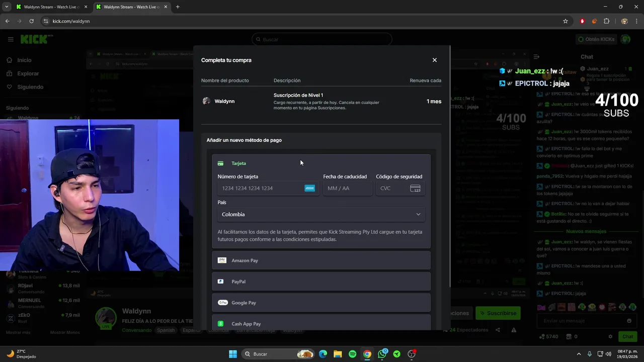This screenshot has width=644, height=362.
Task: Open the Chrome profile avatar
Action: 624,21
